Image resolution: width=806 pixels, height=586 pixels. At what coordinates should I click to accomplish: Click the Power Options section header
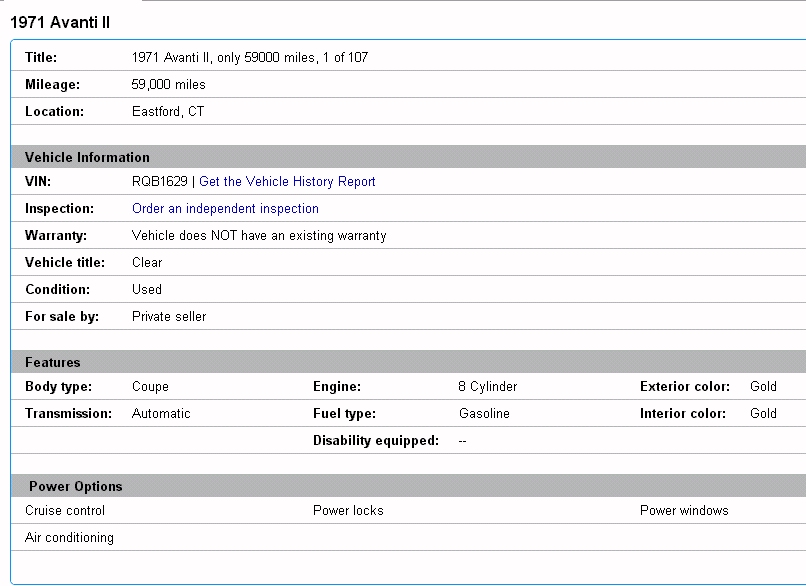pyautogui.click(x=76, y=487)
